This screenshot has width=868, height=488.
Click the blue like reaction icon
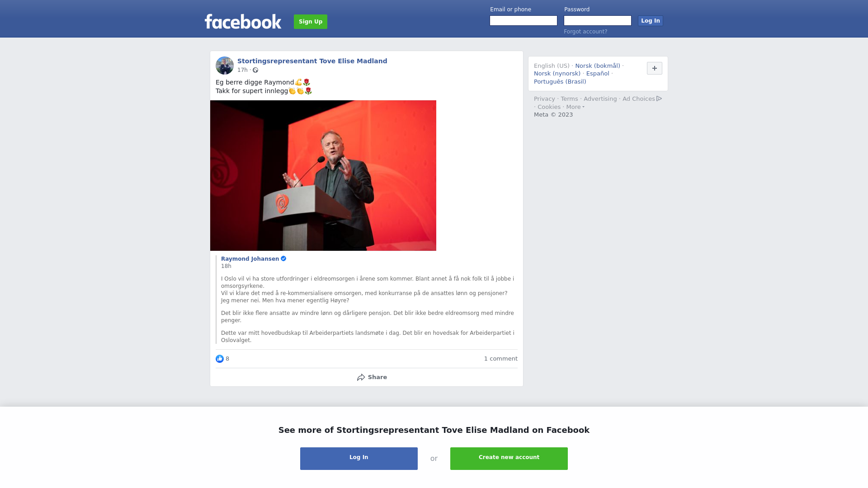(x=220, y=359)
